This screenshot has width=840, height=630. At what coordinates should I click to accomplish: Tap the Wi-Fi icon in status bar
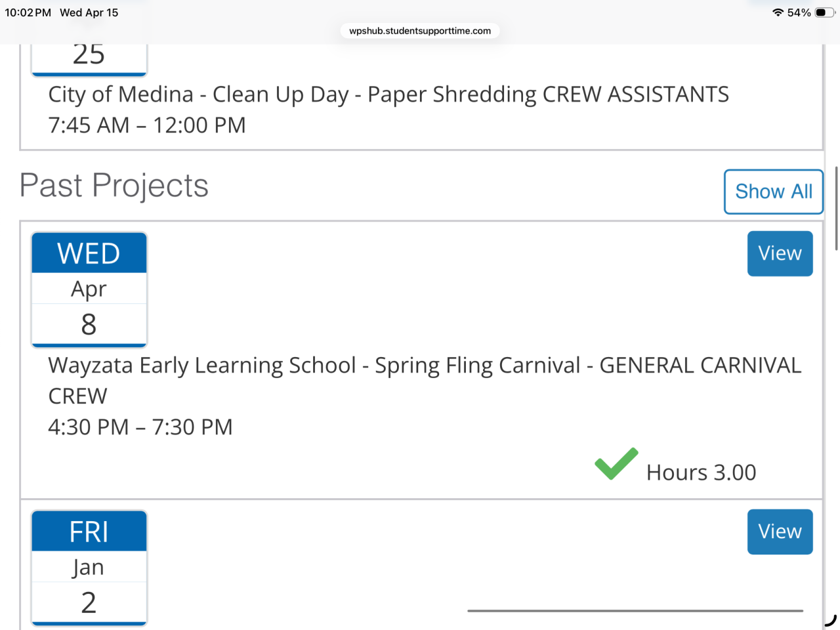pyautogui.click(x=778, y=12)
